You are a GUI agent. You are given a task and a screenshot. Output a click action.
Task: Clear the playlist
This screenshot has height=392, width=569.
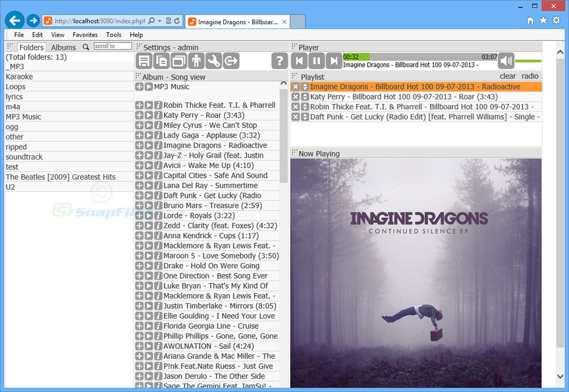click(508, 76)
